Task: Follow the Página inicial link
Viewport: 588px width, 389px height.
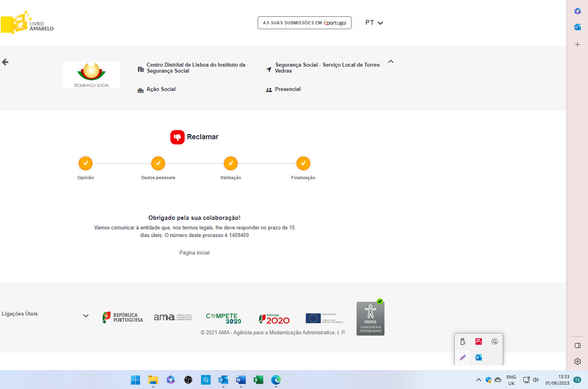Action: tap(194, 253)
